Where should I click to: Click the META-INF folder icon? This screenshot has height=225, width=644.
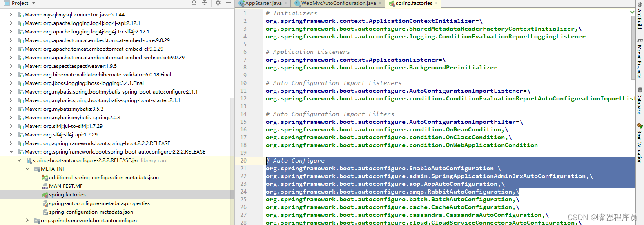pos(37,169)
